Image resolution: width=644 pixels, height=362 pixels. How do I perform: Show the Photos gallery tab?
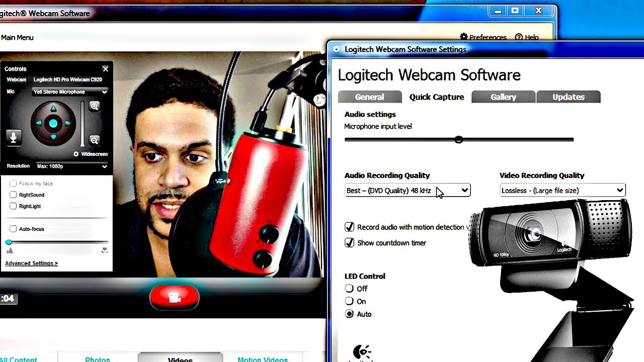pos(98,358)
